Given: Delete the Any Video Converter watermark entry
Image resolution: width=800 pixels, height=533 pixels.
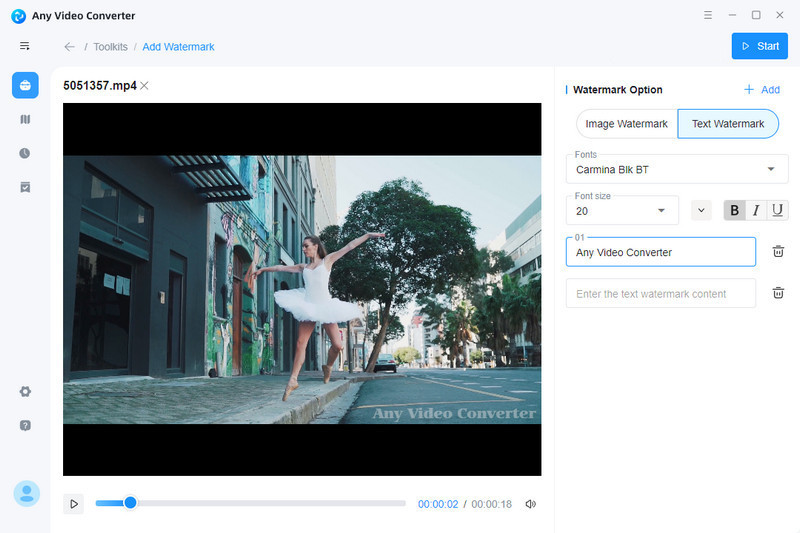Looking at the screenshot, I should click(x=778, y=251).
